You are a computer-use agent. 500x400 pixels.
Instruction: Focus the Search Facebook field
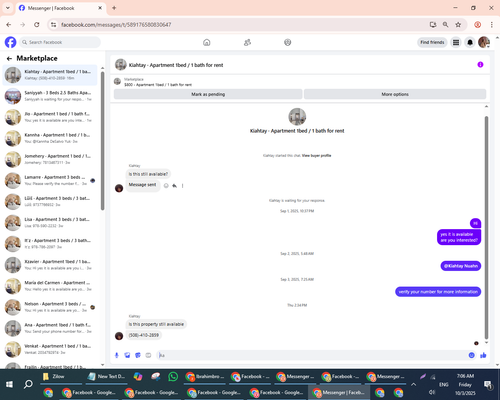(x=60, y=42)
